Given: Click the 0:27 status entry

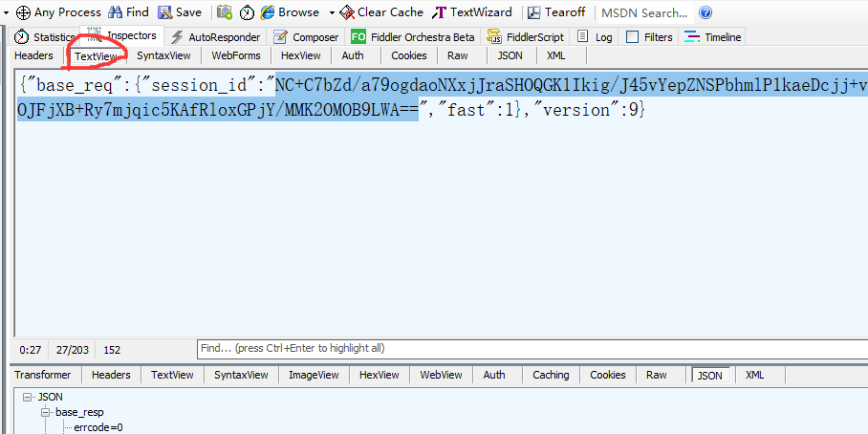Looking at the screenshot, I should pyautogui.click(x=30, y=350).
